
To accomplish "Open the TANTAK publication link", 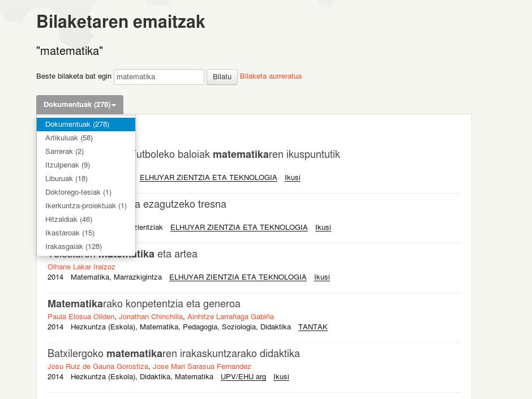I will [312, 327].
